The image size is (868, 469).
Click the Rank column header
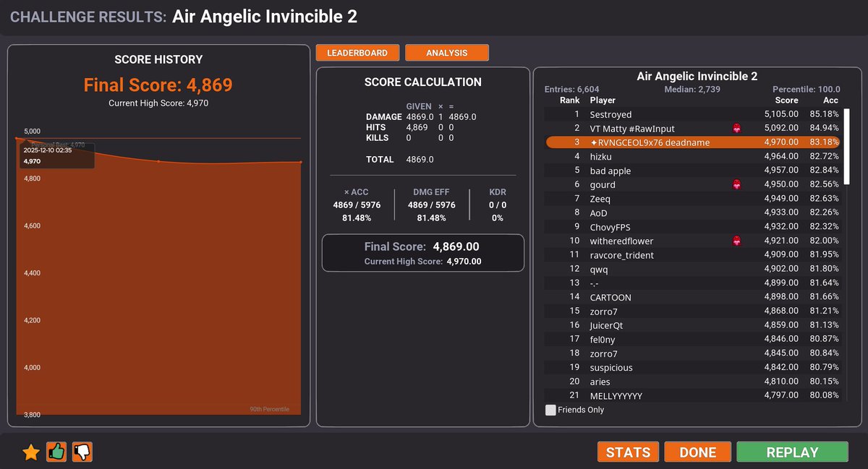pyautogui.click(x=570, y=100)
